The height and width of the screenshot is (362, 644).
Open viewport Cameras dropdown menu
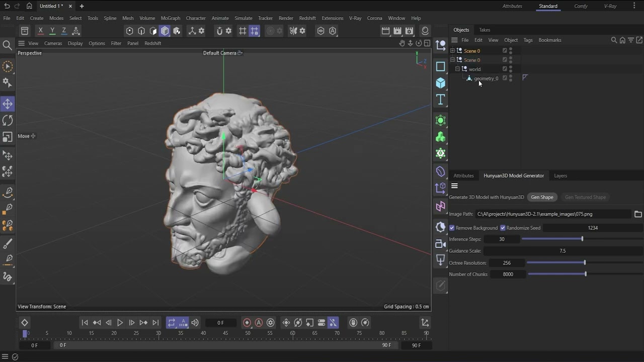click(x=53, y=43)
